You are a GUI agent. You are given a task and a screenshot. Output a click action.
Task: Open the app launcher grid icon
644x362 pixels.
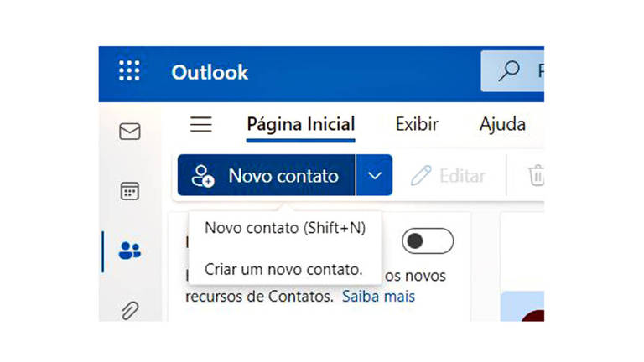129,70
